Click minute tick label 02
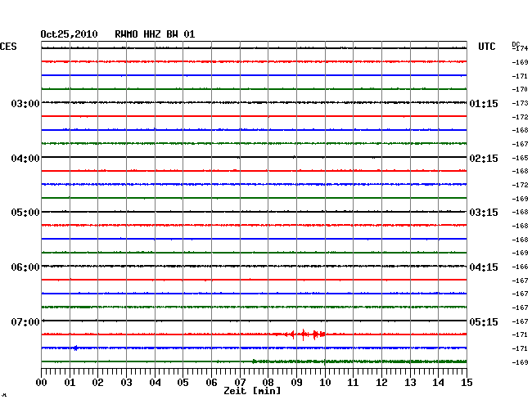 point(97,383)
